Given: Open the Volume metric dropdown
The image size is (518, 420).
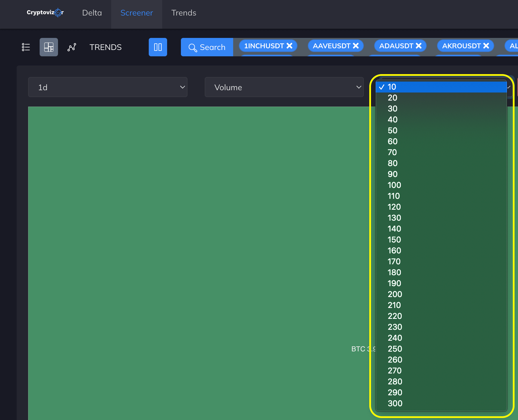Looking at the screenshot, I should tap(284, 87).
